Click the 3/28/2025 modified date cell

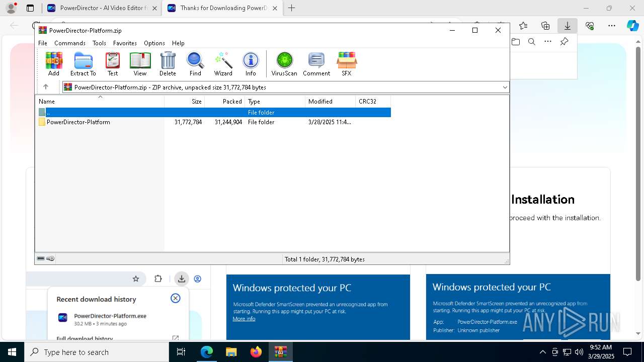coord(330,122)
